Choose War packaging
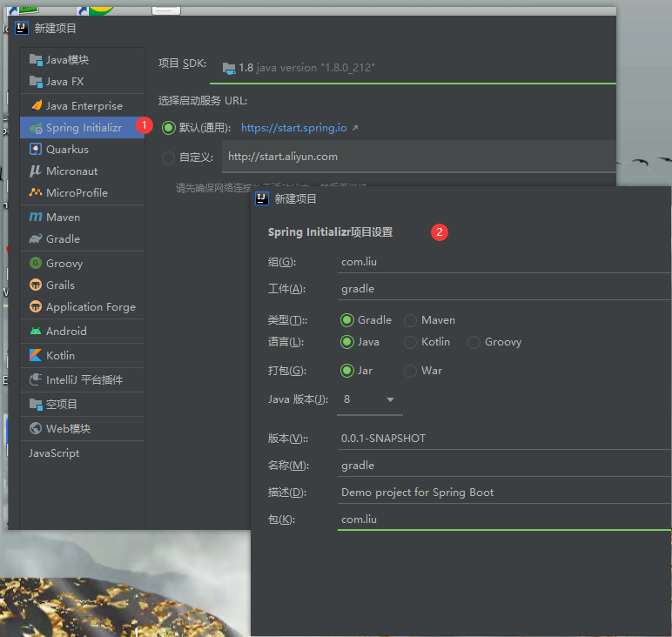 click(x=410, y=371)
